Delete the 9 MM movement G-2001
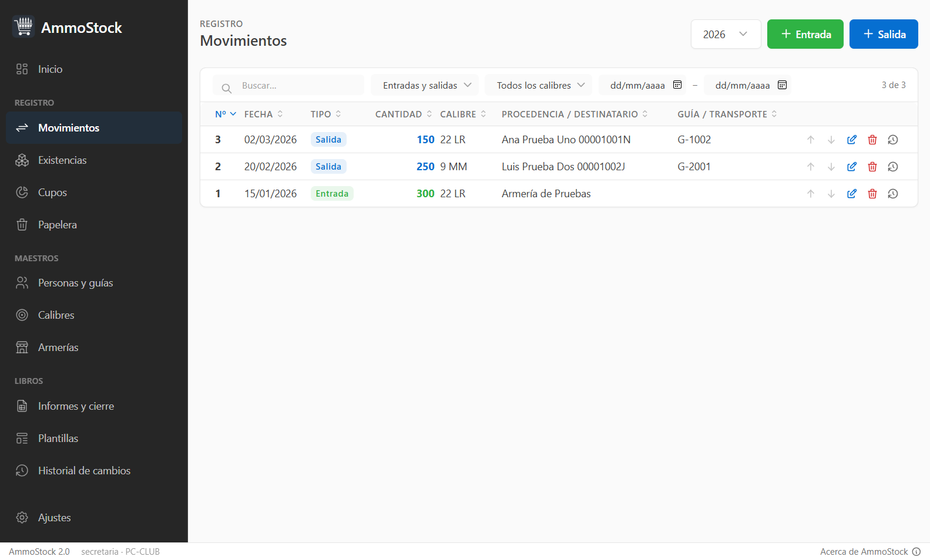 pyautogui.click(x=872, y=167)
